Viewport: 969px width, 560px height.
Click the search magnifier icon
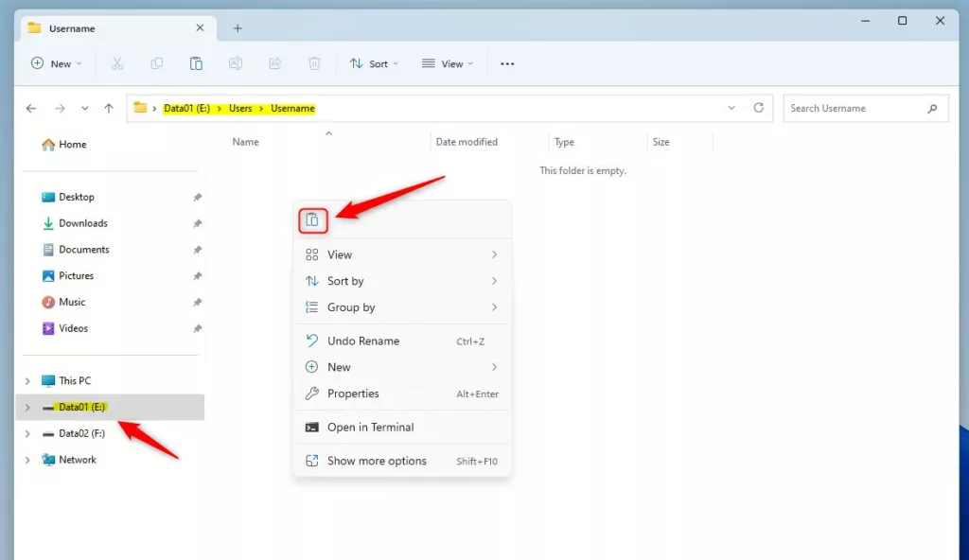(932, 108)
